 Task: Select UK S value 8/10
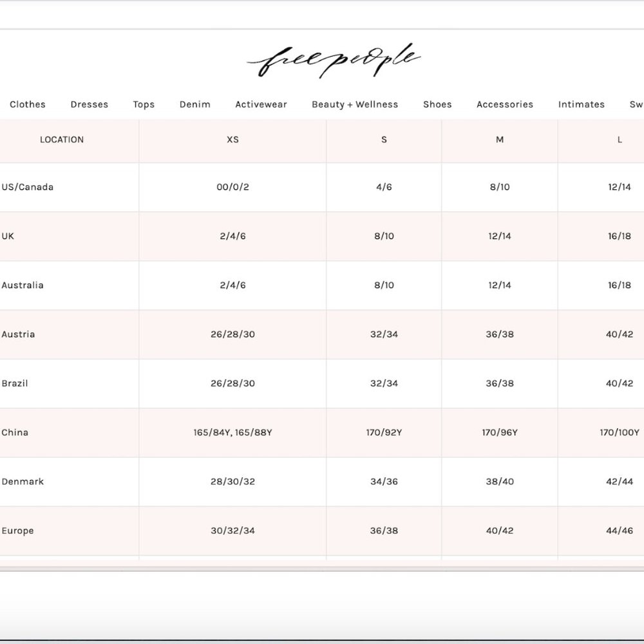coord(384,236)
